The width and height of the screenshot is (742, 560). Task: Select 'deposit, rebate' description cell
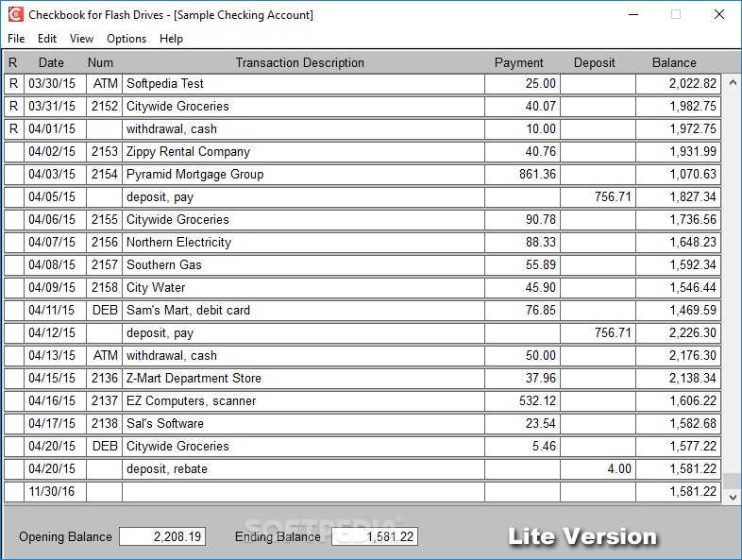303,469
